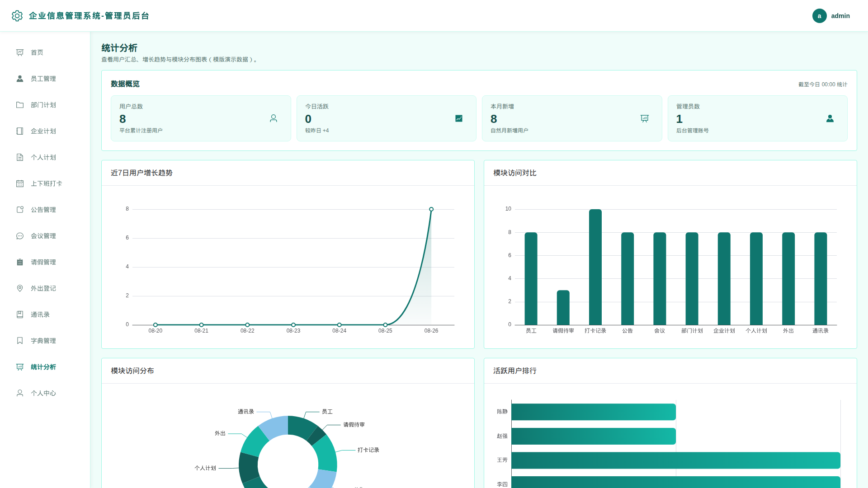This screenshot has width=868, height=488.
Task: Click the user icon in 用户总数 card
Action: point(274,118)
